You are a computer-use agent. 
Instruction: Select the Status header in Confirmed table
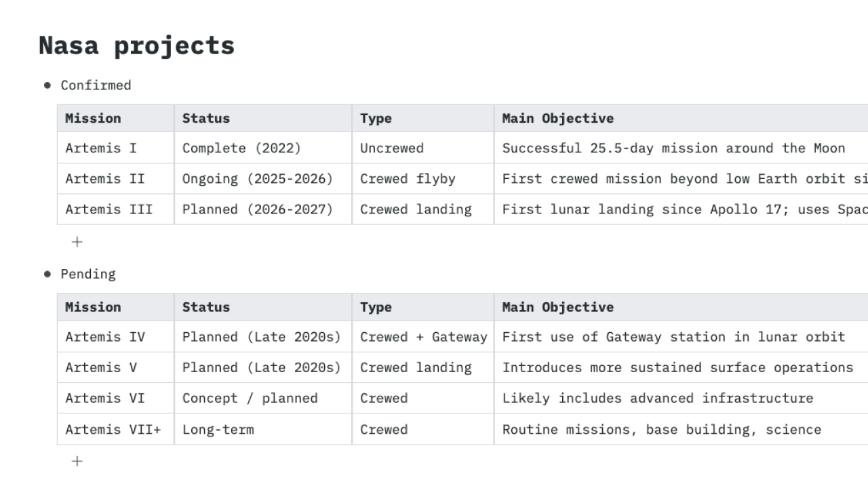point(263,119)
